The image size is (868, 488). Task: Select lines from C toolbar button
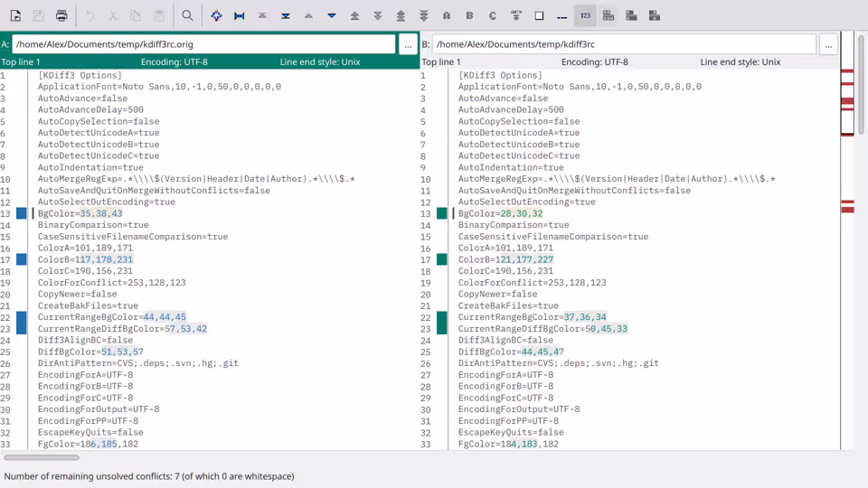493,16
